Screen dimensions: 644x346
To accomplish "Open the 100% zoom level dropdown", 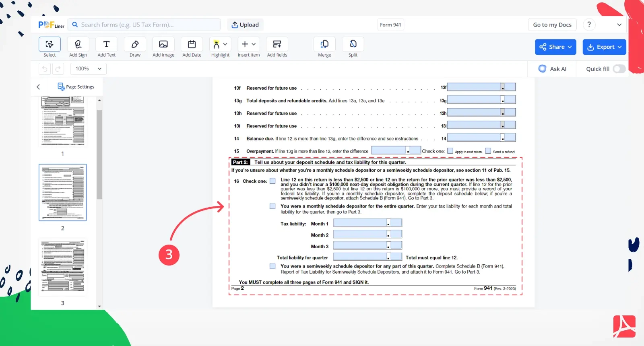I will point(89,69).
